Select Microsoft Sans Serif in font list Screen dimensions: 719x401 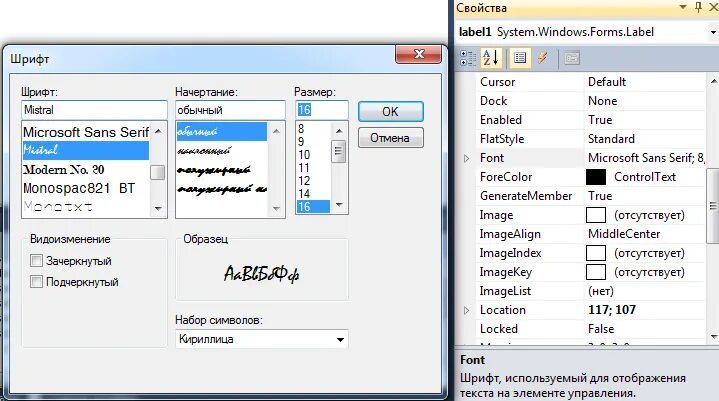[86, 132]
